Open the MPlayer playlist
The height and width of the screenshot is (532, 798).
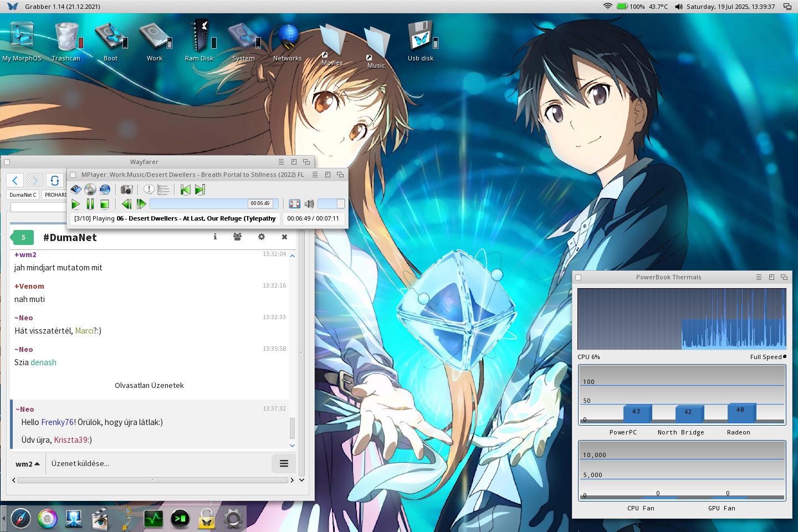pos(163,189)
